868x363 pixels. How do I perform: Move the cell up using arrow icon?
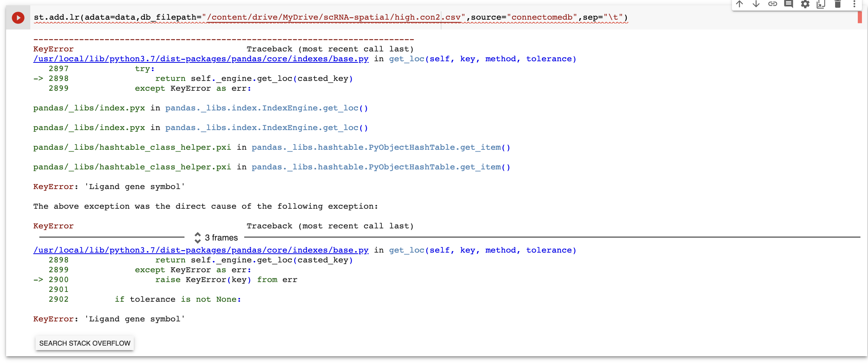point(739,5)
